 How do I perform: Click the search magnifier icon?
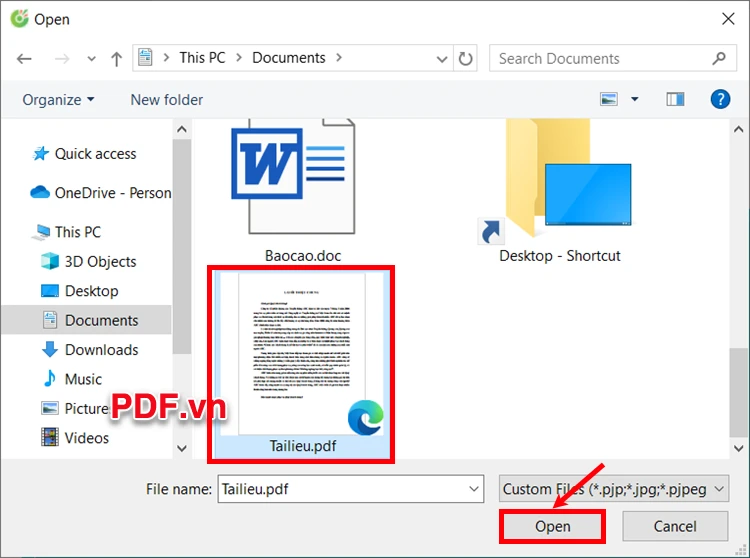coord(718,58)
